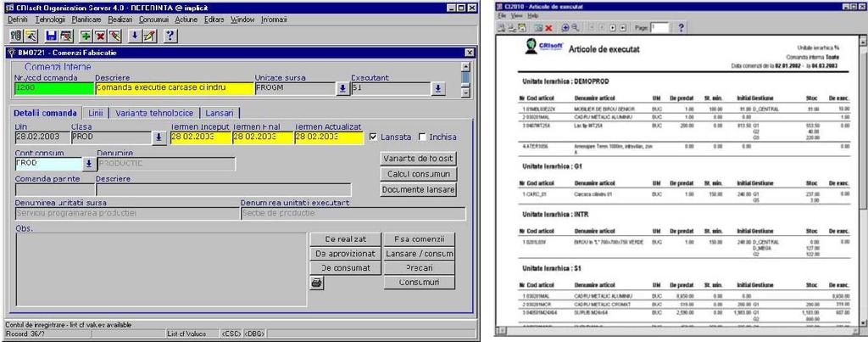Open the Definiti menu
The image size is (868, 342).
pos(18,20)
